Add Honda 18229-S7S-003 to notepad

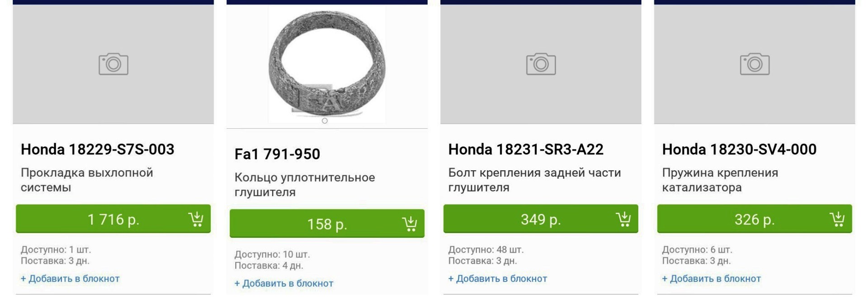[x=70, y=278]
